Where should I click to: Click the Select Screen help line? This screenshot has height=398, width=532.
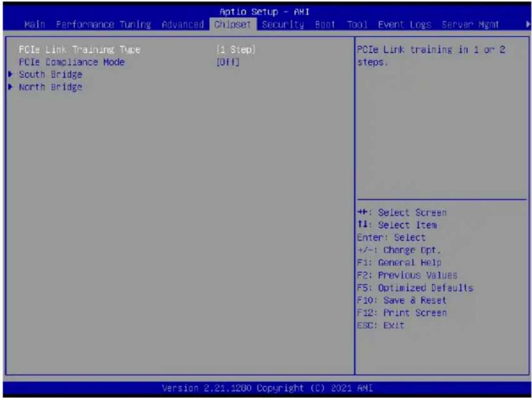coord(402,212)
